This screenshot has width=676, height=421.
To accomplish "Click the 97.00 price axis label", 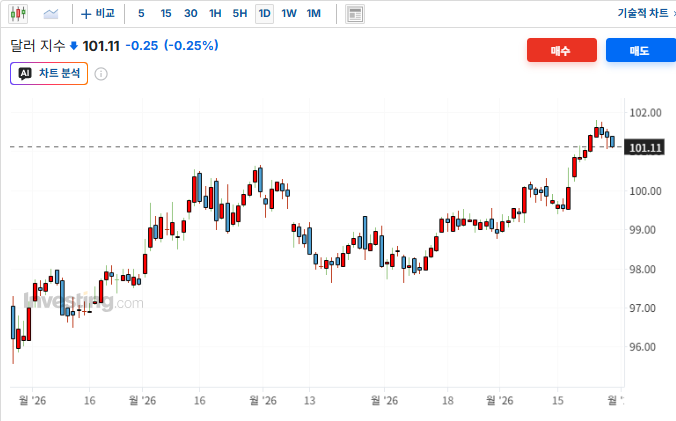I will [x=642, y=308].
